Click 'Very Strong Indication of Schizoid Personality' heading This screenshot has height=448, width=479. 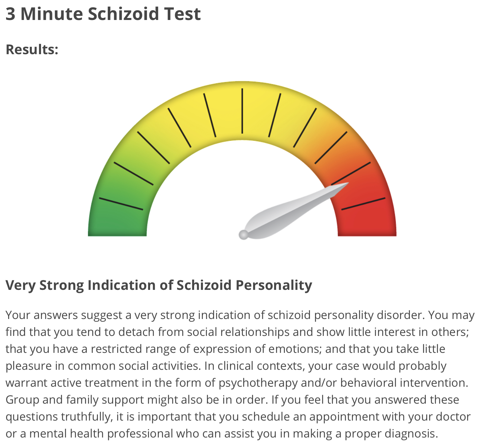159,285
